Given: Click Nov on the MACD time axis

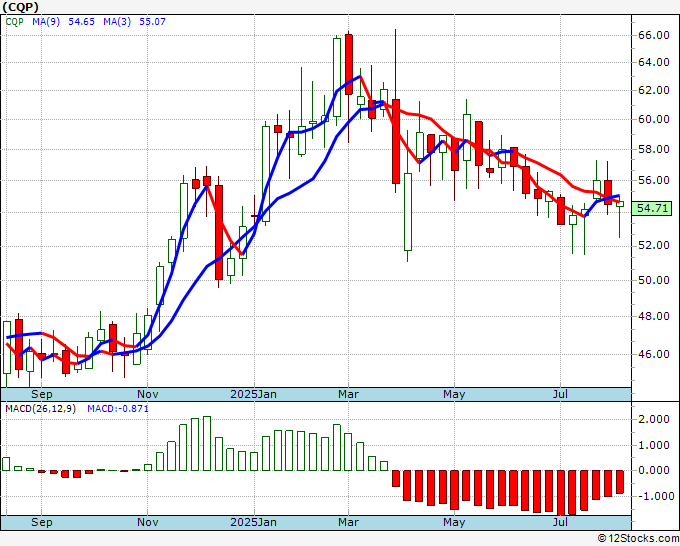Looking at the screenshot, I should tap(147, 522).
